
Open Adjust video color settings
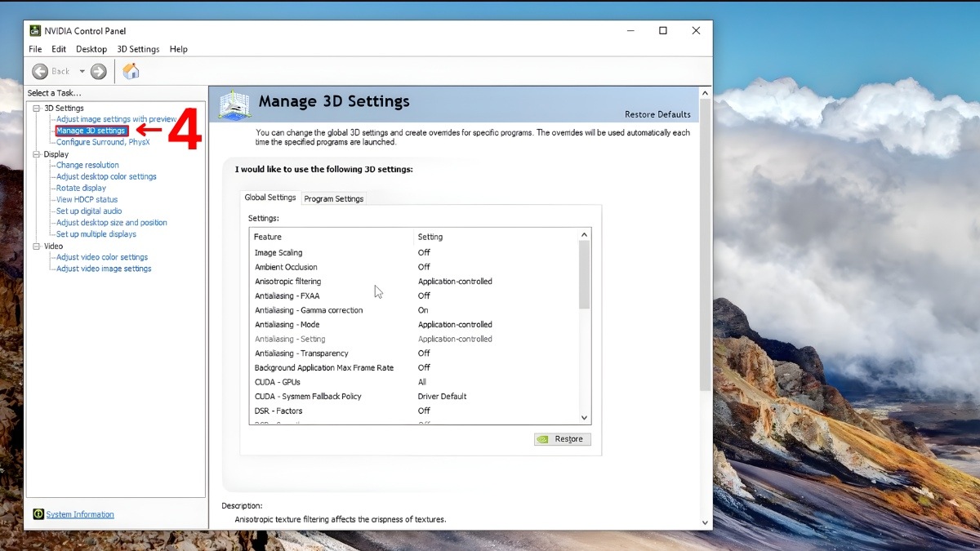click(102, 257)
